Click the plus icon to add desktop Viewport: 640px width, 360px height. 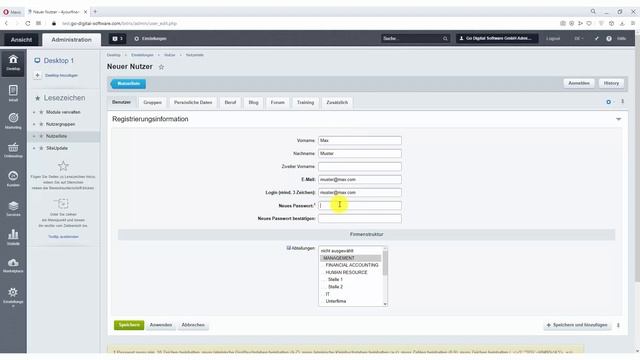point(37,76)
